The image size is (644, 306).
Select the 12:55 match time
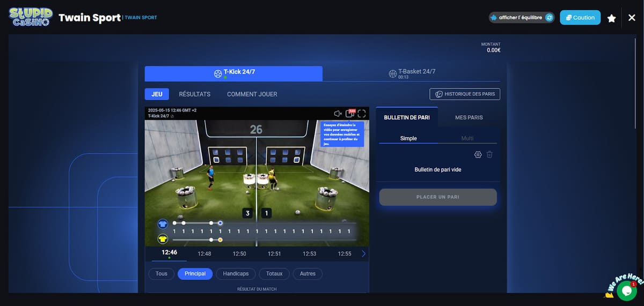tap(345, 253)
